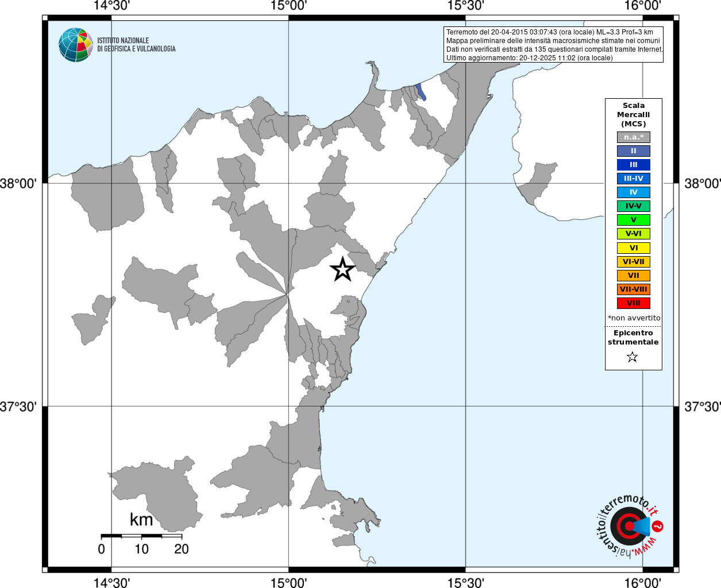Click 'Epicentro strumentale' legend label
The height and width of the screenshot is (588, 721).
pos(633,338)
